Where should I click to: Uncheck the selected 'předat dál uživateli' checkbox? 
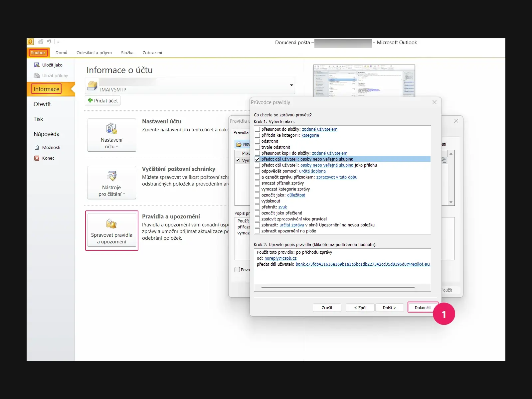257,159
